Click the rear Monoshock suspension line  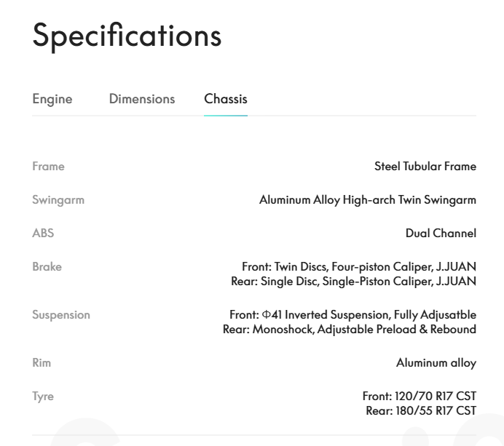(350, 329)
